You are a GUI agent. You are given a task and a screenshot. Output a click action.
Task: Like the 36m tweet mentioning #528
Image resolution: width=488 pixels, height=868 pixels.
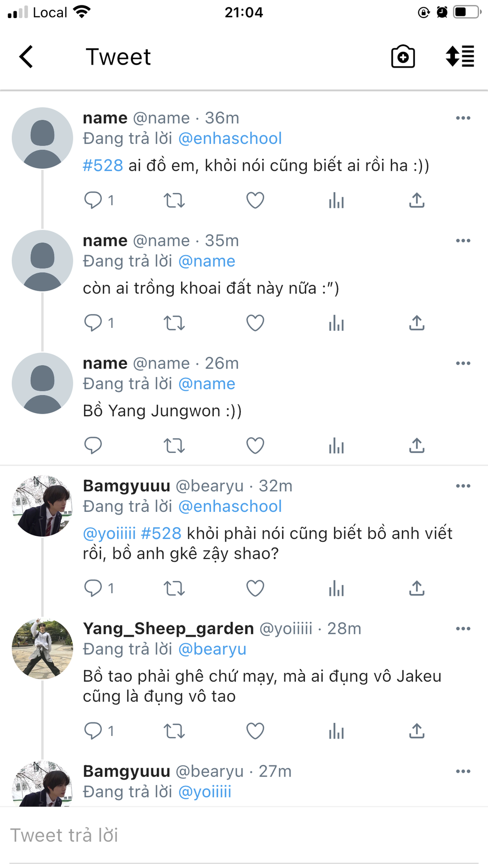[255, 200]
